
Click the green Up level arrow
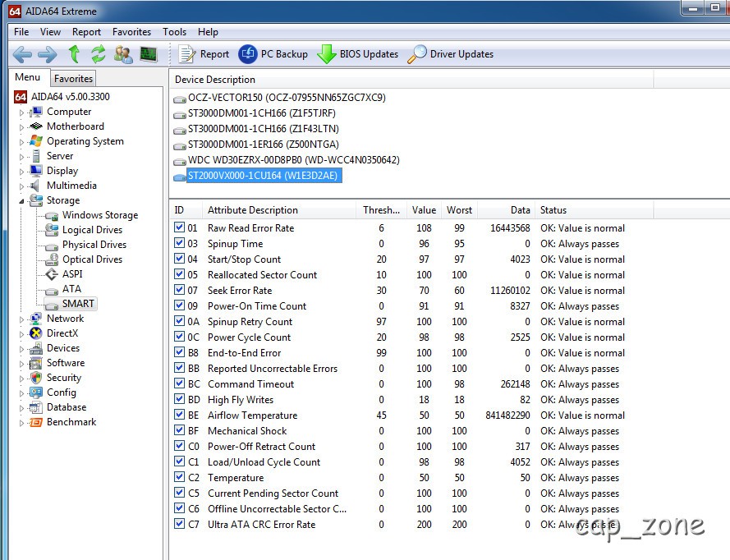coord(74,54)
